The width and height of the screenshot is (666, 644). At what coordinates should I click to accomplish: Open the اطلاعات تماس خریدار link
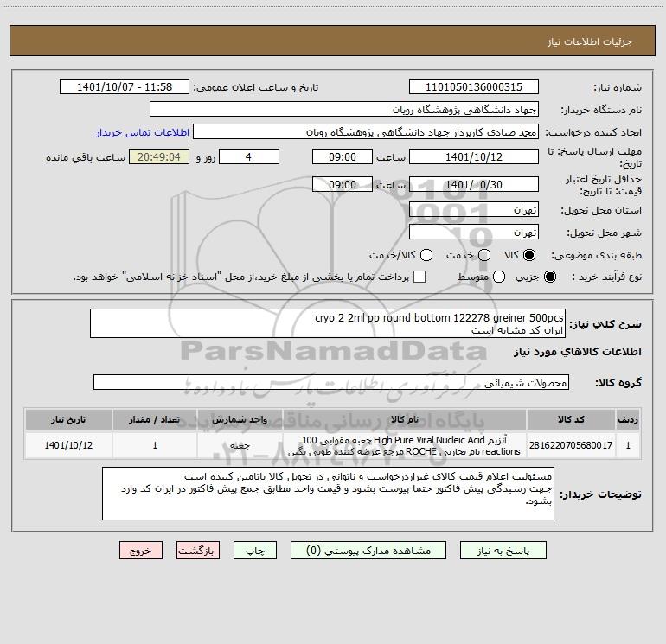tap(143, 132)
